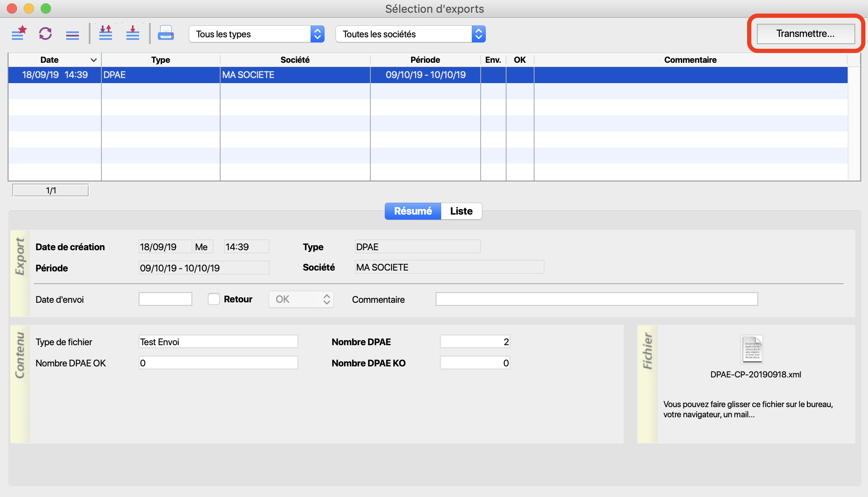Click the Type de fichier field Test Envoi

pyautogui.click(x=218, y=342)
